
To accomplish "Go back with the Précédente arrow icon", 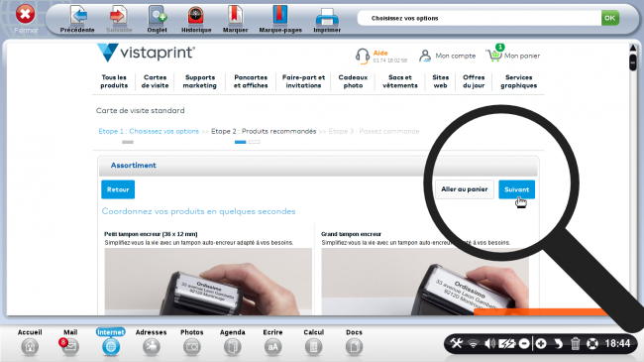I will 77,15.
